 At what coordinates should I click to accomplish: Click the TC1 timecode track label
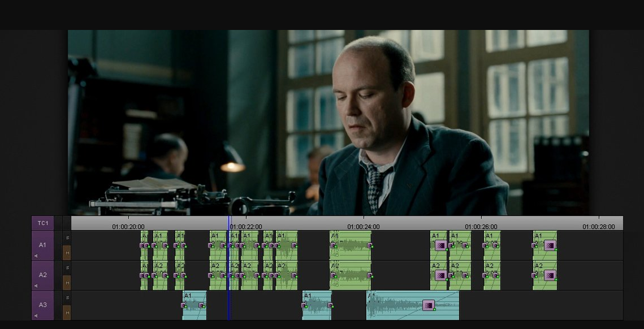click(x=43, y=223)
